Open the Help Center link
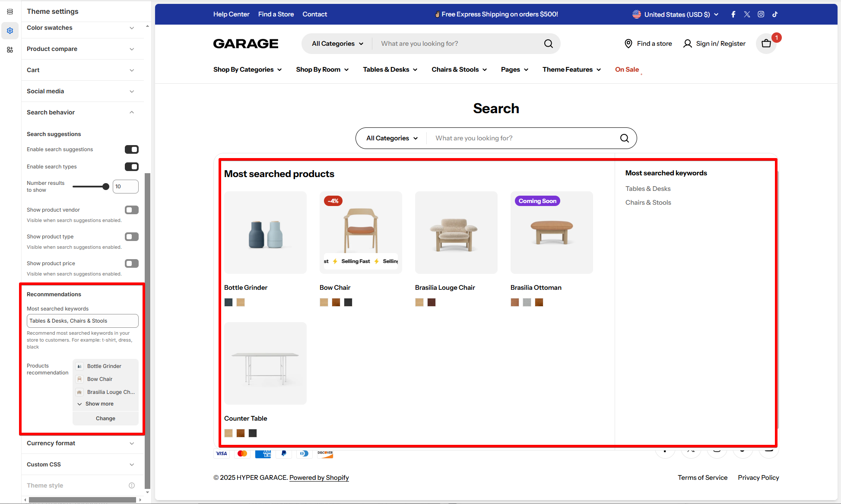Viewport: 841px width, 504px height. point(231,14)
